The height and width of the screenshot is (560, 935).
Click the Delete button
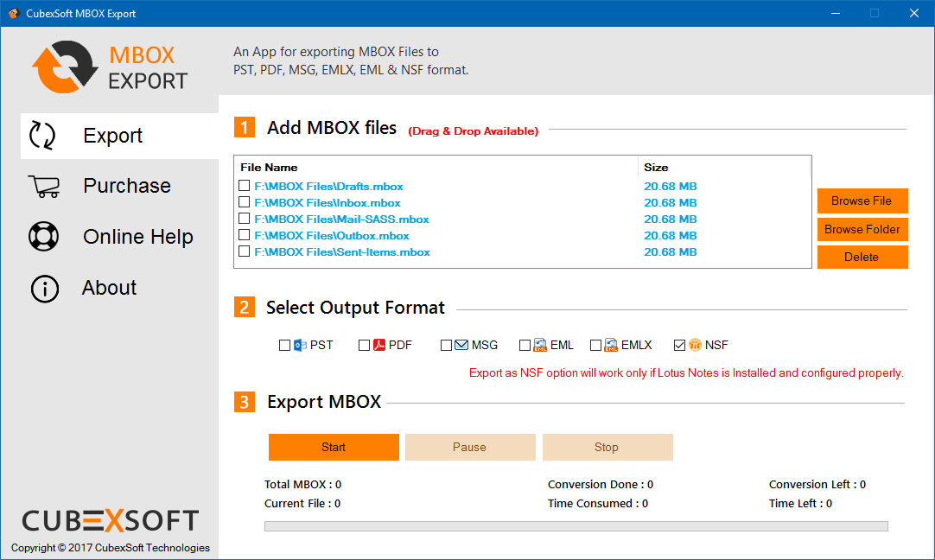click(862, 257)
